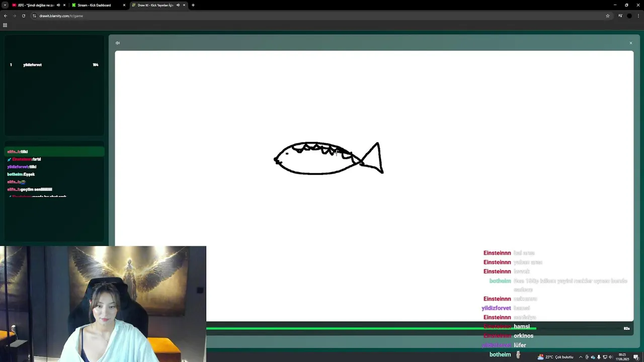Open the network tray icon
The width and height of the screenshot is (644, 362).
(605, 357)
